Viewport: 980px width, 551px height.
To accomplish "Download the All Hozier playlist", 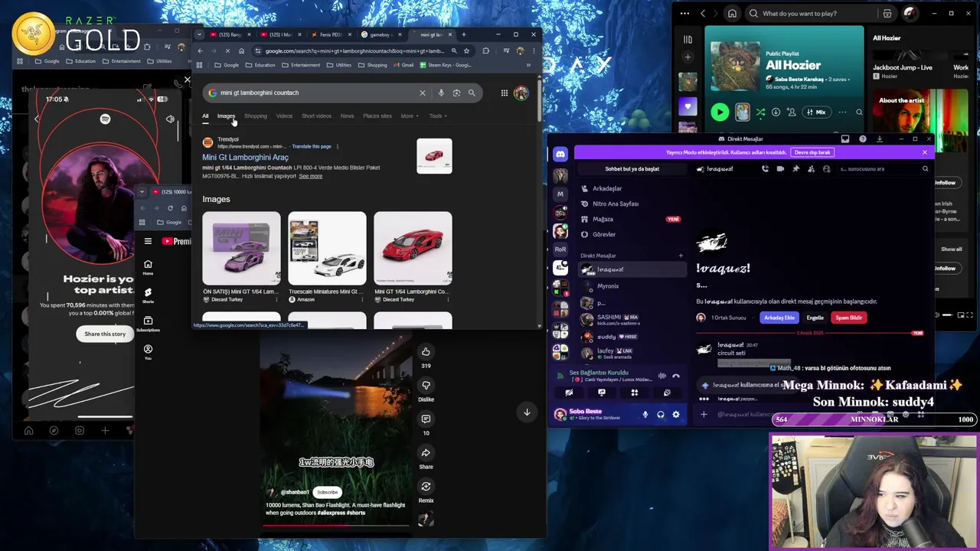I will pyautogui.click(x=776, y=112).
